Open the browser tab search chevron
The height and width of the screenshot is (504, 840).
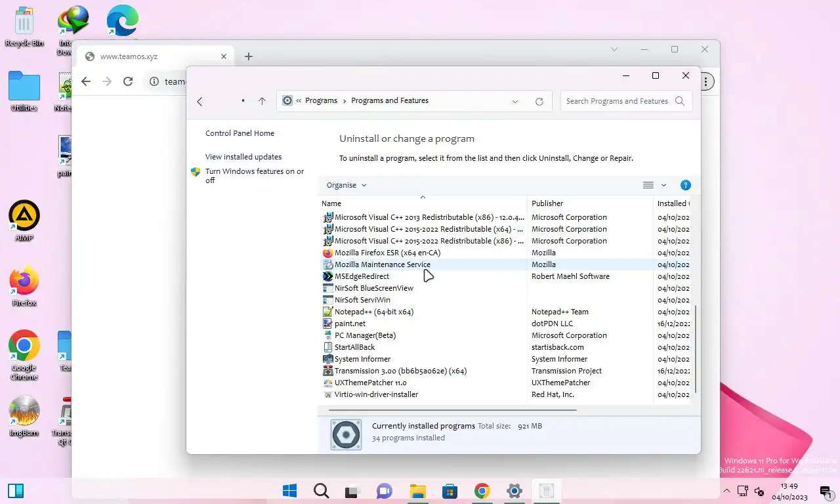(614, 49)
